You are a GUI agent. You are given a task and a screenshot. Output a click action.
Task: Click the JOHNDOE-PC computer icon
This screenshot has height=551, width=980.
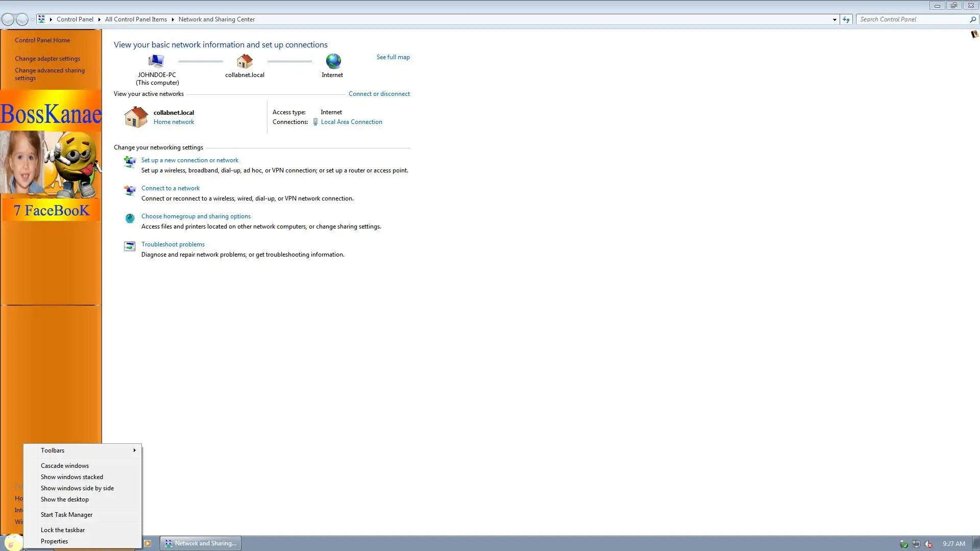click(156, 61)
